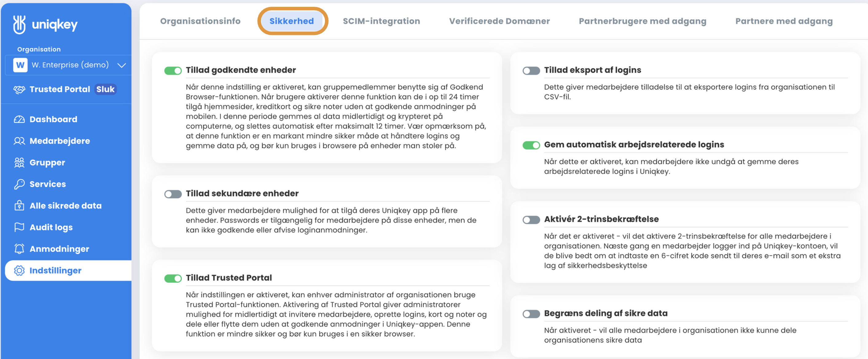Disable Tillad godkendte enheder toggle
Screen dimensions: 868x359
point(173,70)
